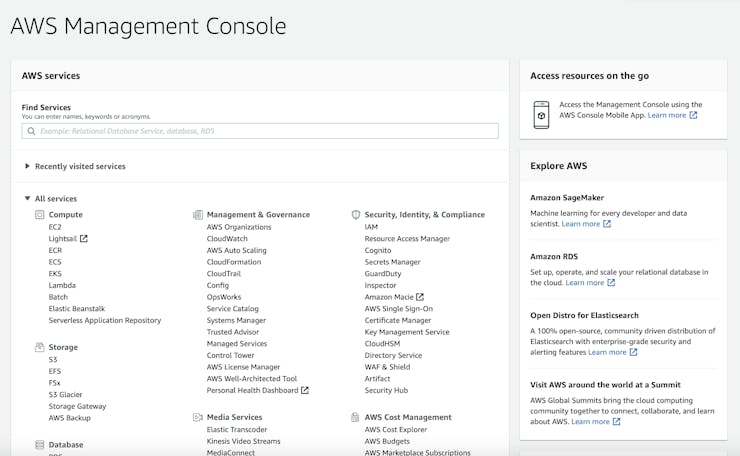Viewport: 740px width, 456px height.
Task: Click Learn more under Amazon RDS
Action: (585, 283)
